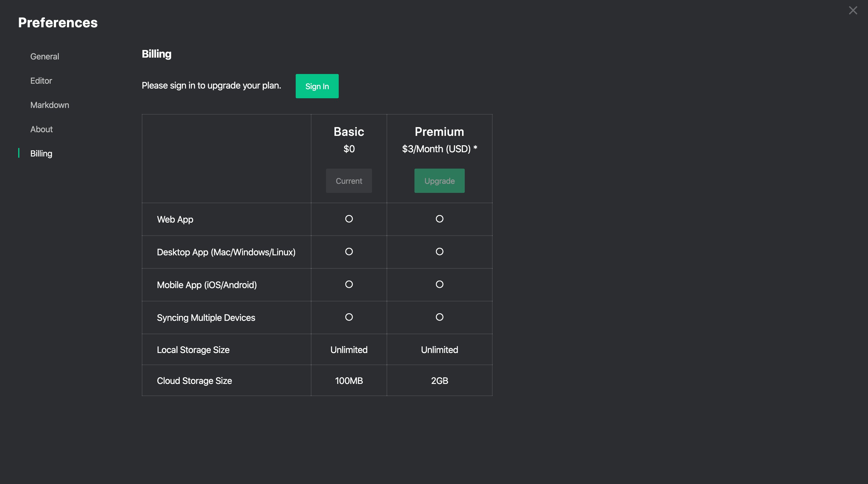Select the Billing tab in sidebar

(41, 153)
